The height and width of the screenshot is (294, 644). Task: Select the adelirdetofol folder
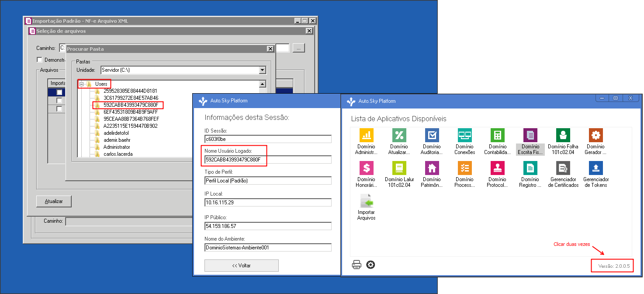point(116,133)
